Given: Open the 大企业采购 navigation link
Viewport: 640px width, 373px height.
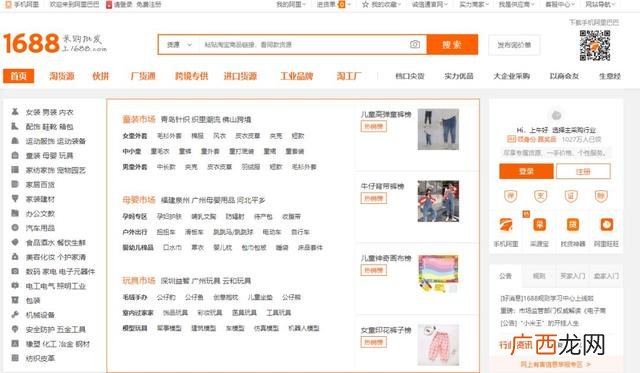Looking at the screenshot, I should [x=511, y=76].
